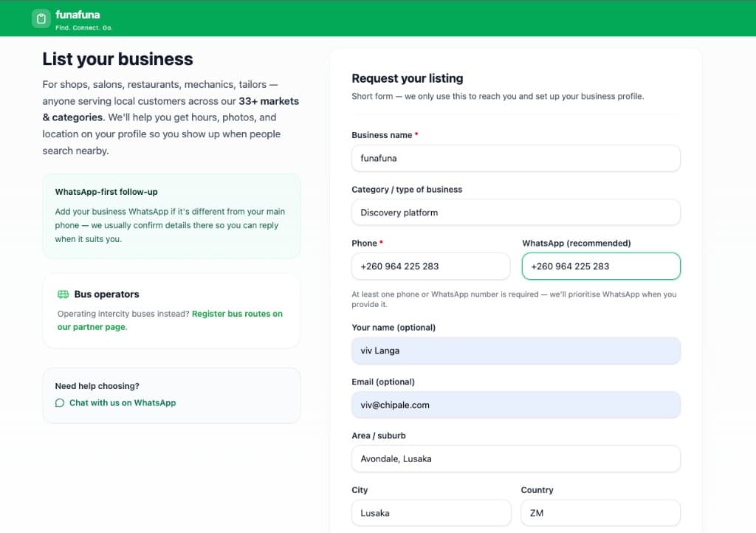The image size is (756, 533).
Task: Click the 'Need help choosing?' text
Action: pos(97,386)
